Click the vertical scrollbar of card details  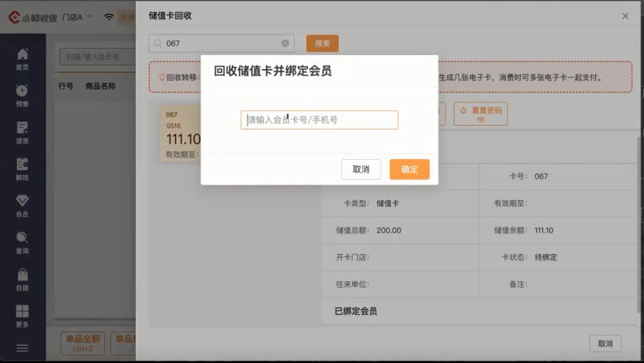point(639,224)
